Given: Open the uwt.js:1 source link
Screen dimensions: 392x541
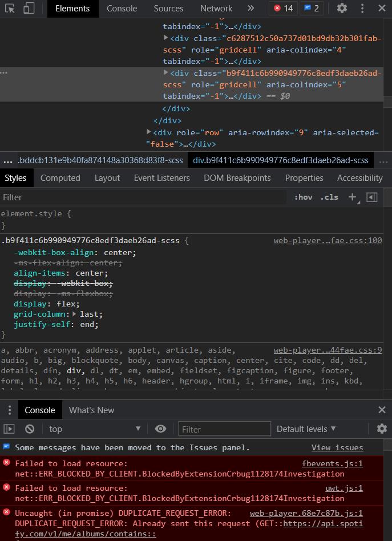Looking at the screenshot, I should point(344,488).
